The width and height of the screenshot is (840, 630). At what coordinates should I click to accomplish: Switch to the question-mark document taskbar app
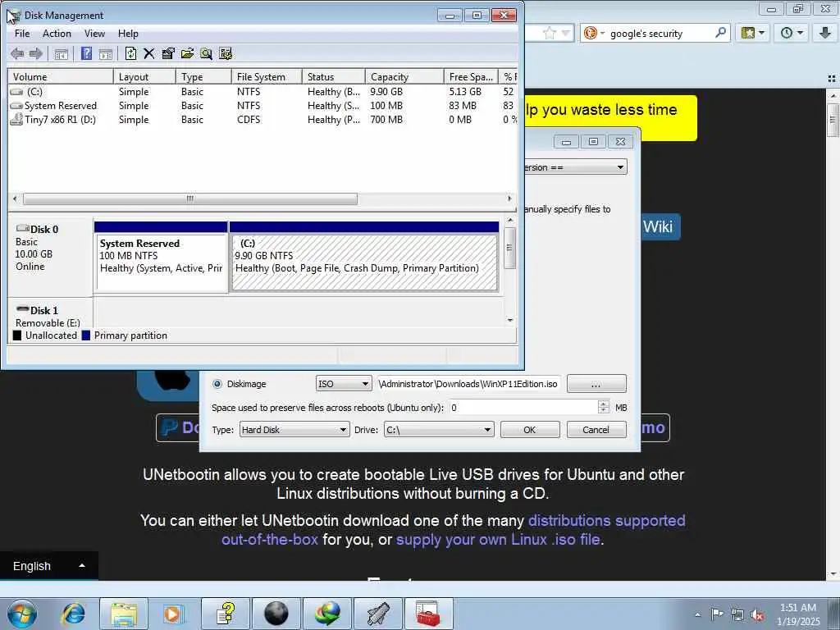pyautogui.click(x=226, y=614)
